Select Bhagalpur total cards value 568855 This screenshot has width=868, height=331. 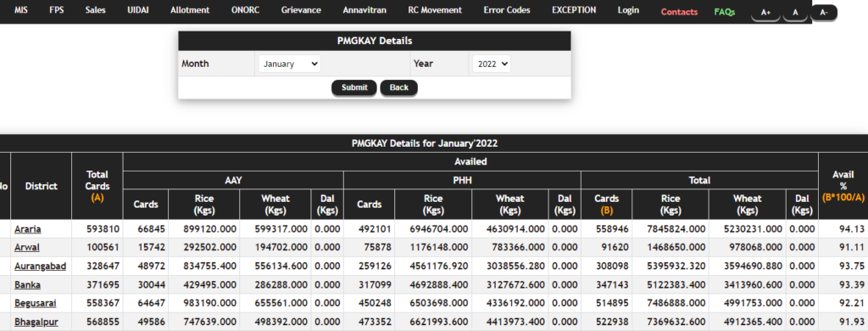click(103, 322)
